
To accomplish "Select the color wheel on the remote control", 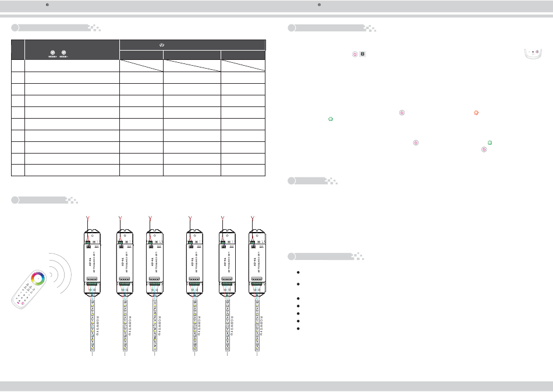I will click(38, 278).
